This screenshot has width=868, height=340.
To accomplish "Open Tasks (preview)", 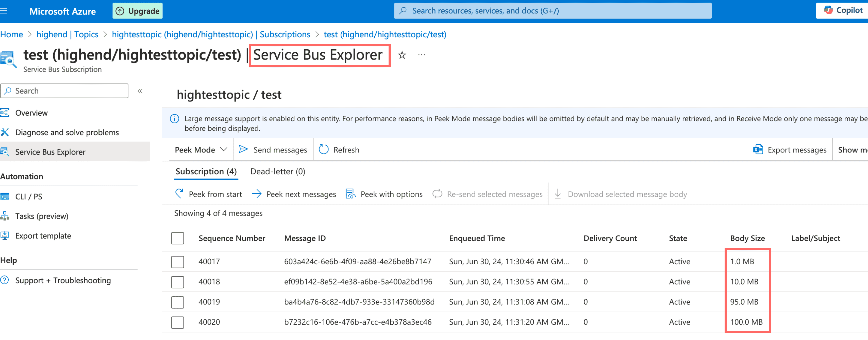I will click(x=42, y=216).
